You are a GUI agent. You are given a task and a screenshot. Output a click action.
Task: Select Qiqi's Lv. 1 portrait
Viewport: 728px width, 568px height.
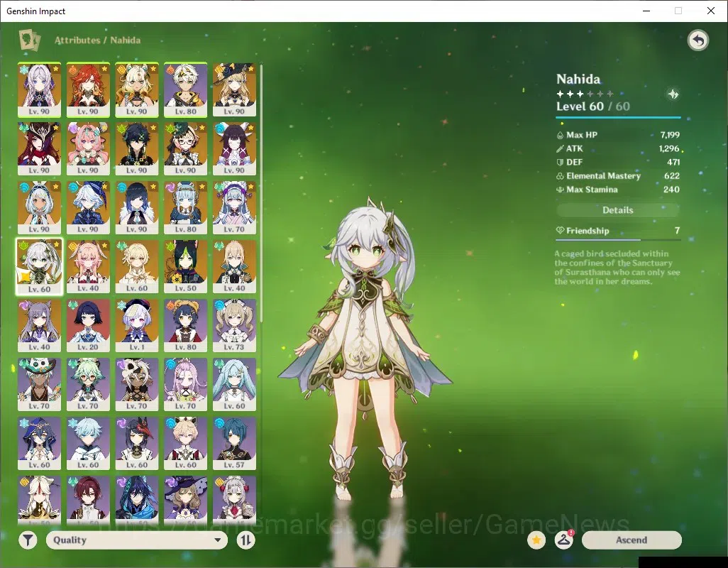coord(137,326)
